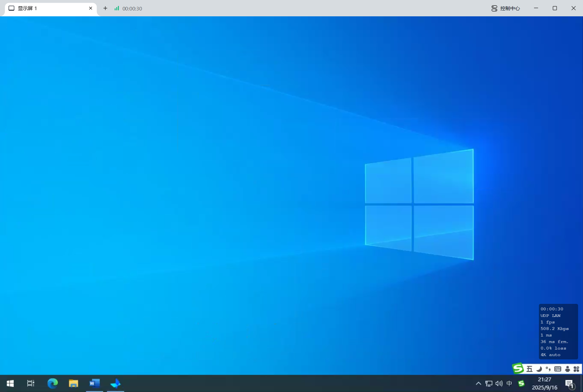Launch Microsoft Edge from remote taskbar
The image size is (583, 392).
click(53, 384)
